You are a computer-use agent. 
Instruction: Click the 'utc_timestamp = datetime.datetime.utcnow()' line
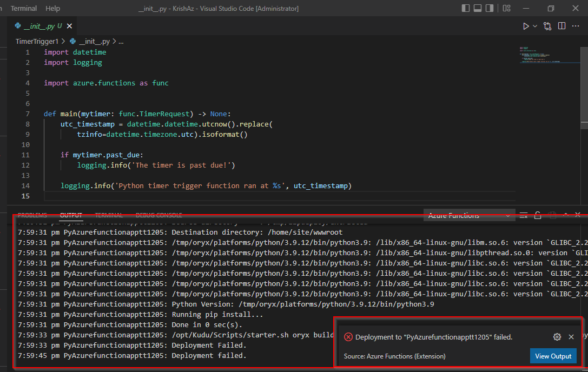[167, 124]
